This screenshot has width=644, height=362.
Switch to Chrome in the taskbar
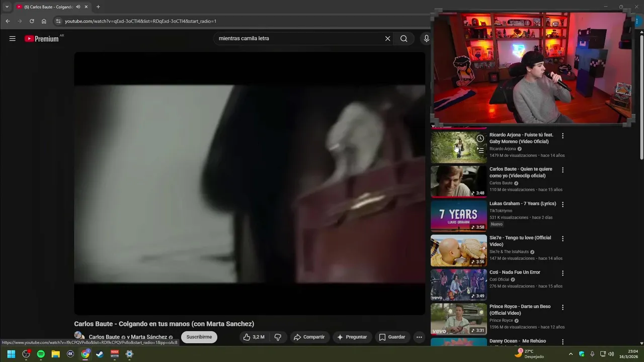[86, 354]
